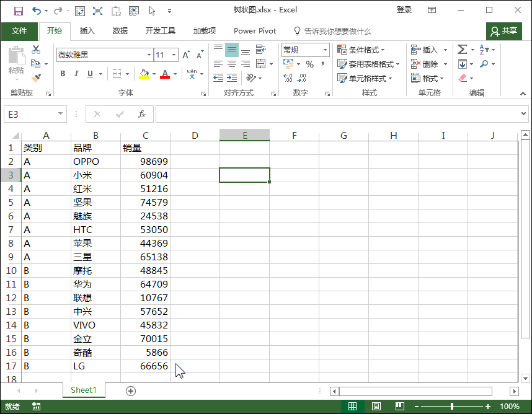This screenshot has width=532, height=414.
Task: Switch to the 加载项 tab
Action: tap(205, 31)
